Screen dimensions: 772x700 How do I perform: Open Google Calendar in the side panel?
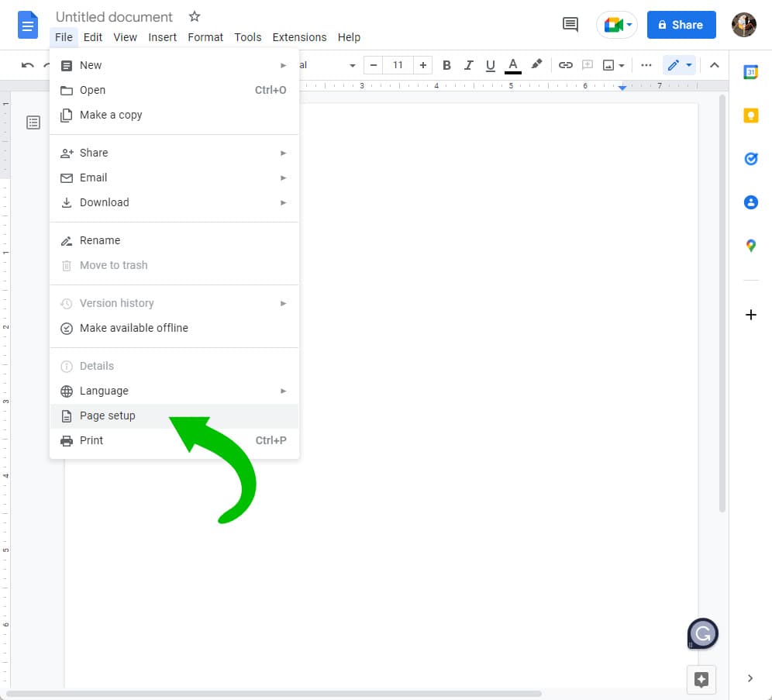click(x=750, y=71)
